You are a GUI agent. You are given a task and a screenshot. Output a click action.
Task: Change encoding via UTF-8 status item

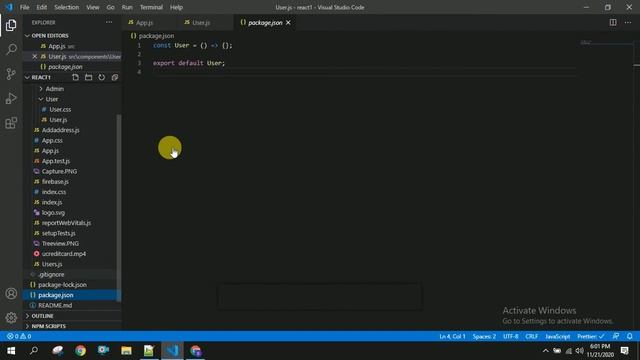tap(510, 336)
